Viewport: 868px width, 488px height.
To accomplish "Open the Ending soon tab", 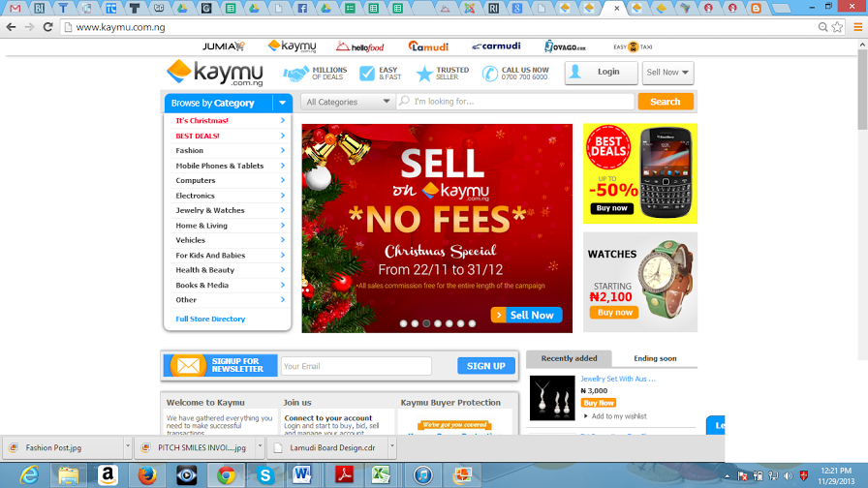I will click(655, 358).
